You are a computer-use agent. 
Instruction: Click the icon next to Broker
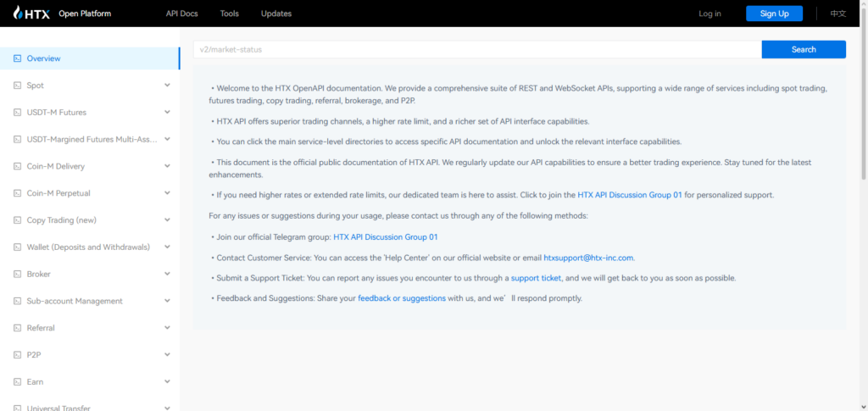click(17, 274)
